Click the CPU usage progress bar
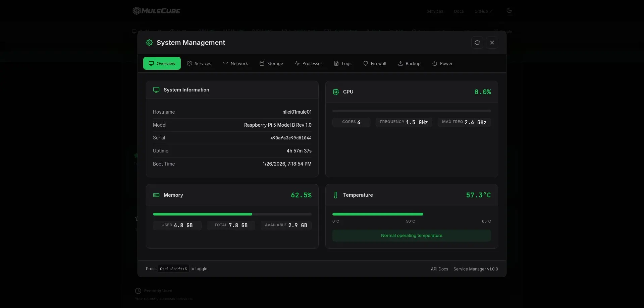 pos(412,111)
